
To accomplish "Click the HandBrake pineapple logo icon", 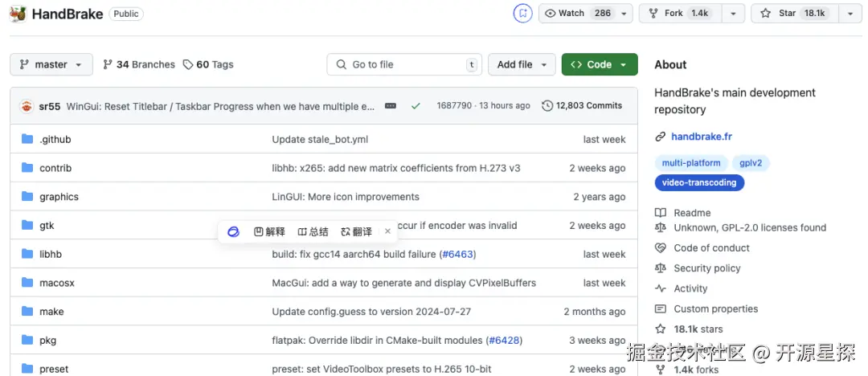I will 18,14.
